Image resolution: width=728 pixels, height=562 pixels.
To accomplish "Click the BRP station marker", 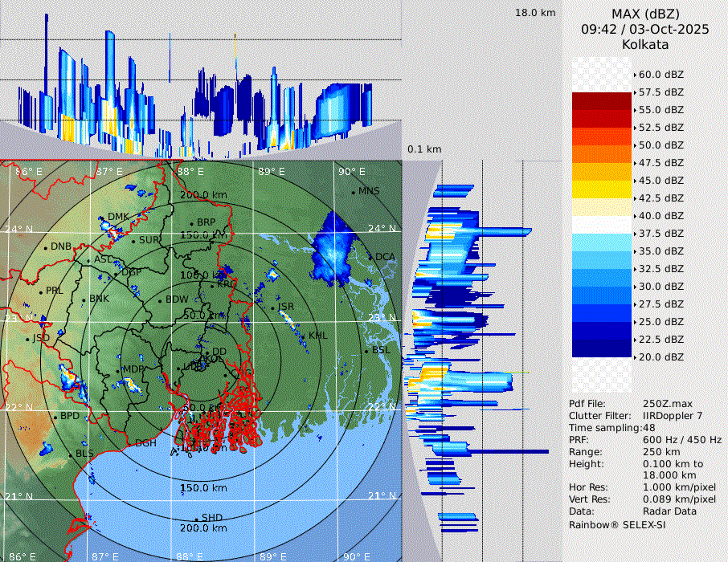I will click(x=192, y=224).
